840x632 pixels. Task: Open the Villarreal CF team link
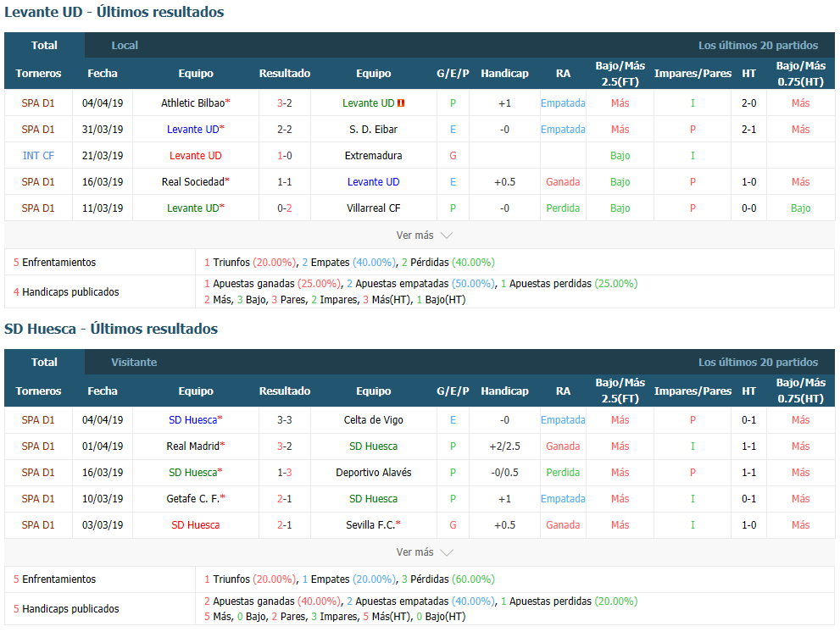coord(374,208)
